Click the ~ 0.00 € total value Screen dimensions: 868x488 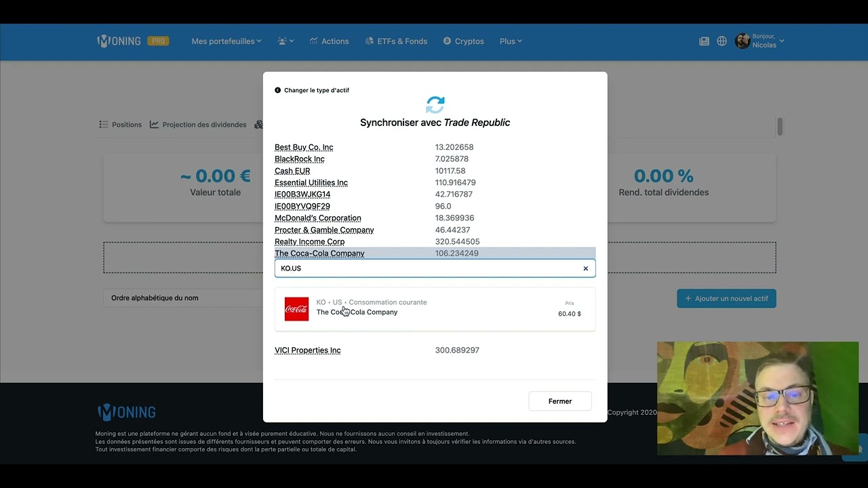click(216, 176)
